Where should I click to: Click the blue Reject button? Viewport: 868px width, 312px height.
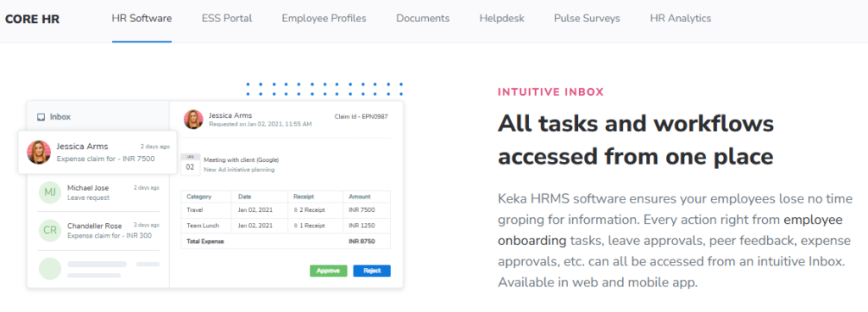[372, 271]
